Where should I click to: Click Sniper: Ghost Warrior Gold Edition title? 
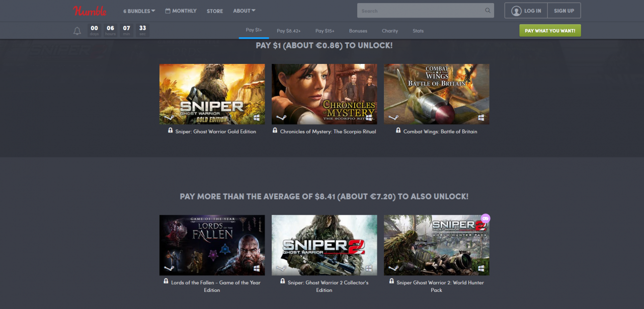click(216, 131)
